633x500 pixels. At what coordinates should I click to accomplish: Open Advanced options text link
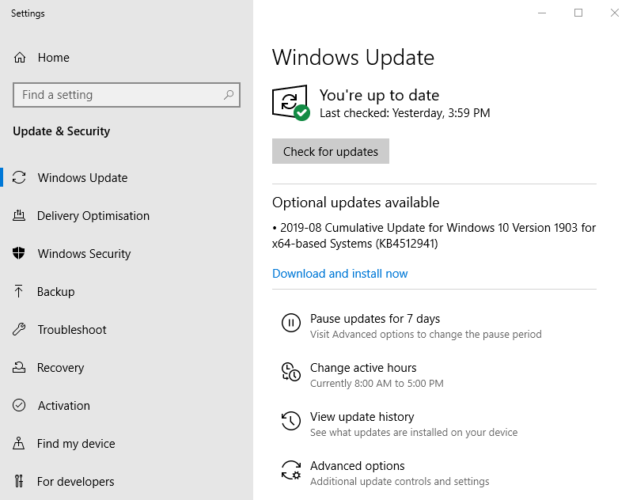point(357,466)
